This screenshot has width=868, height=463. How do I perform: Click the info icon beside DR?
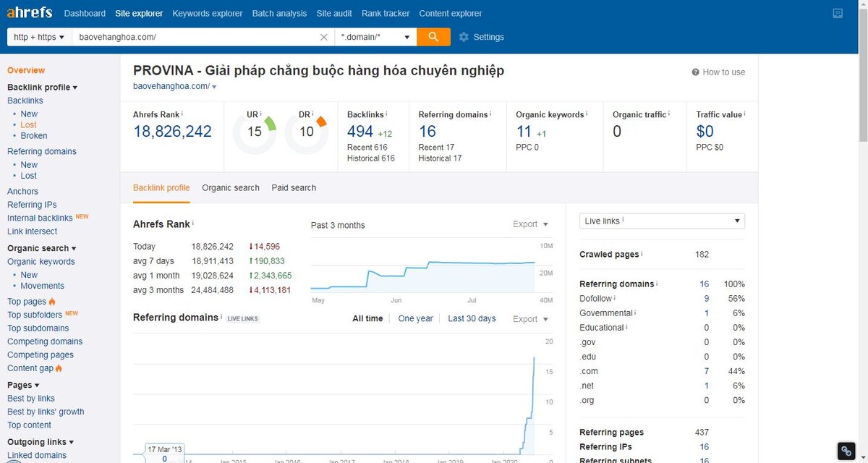pos(312,114)
